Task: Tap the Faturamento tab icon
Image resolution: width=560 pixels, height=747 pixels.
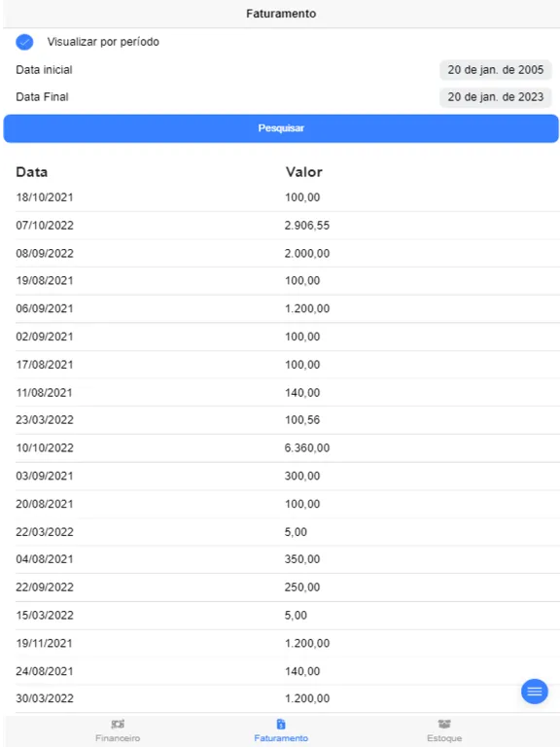Action: [x=281, y=724]
